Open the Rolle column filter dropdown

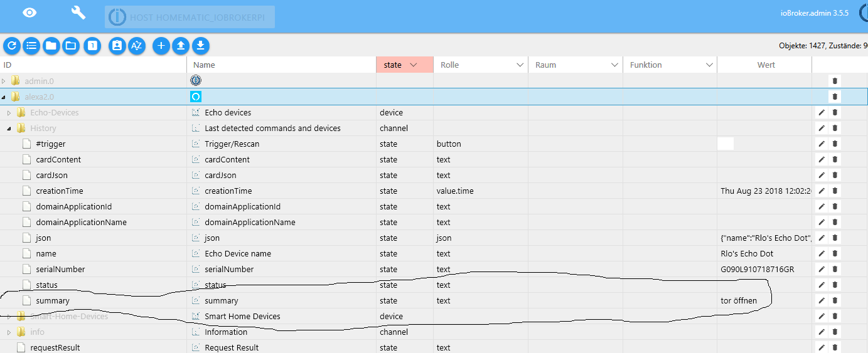520,65
